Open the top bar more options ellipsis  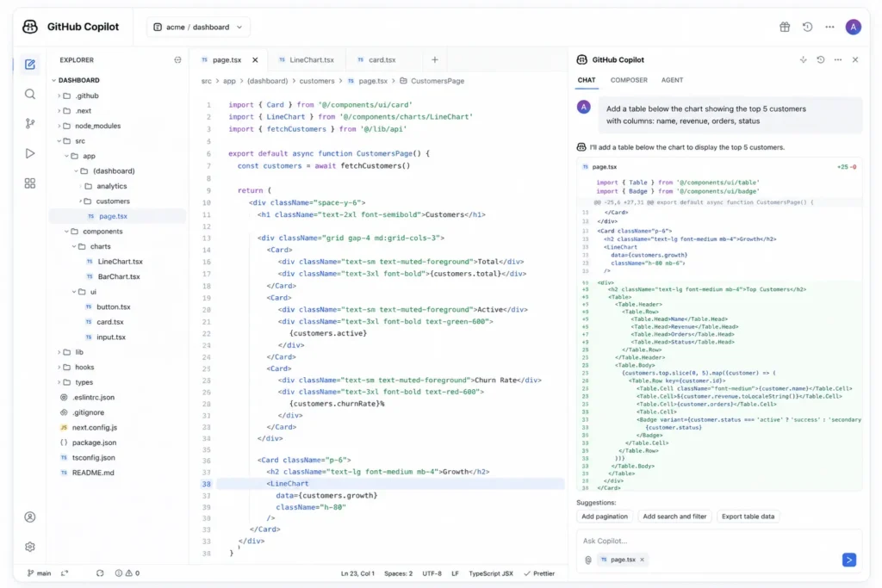(x=829, y=27)
